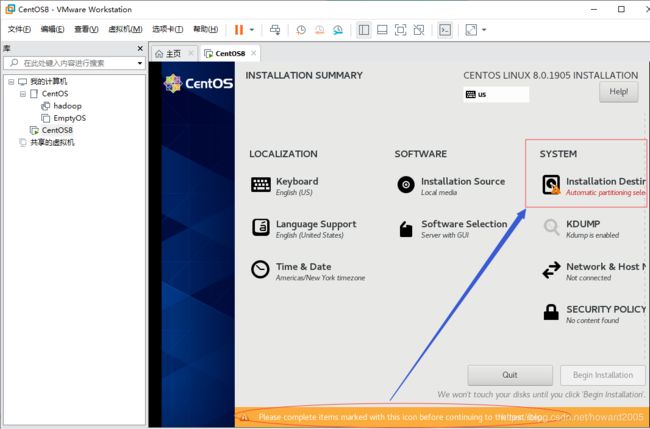The width and height of the screenshot is (650, 429).
Task: Click the Begin Installation button
Action: [603, 375]
